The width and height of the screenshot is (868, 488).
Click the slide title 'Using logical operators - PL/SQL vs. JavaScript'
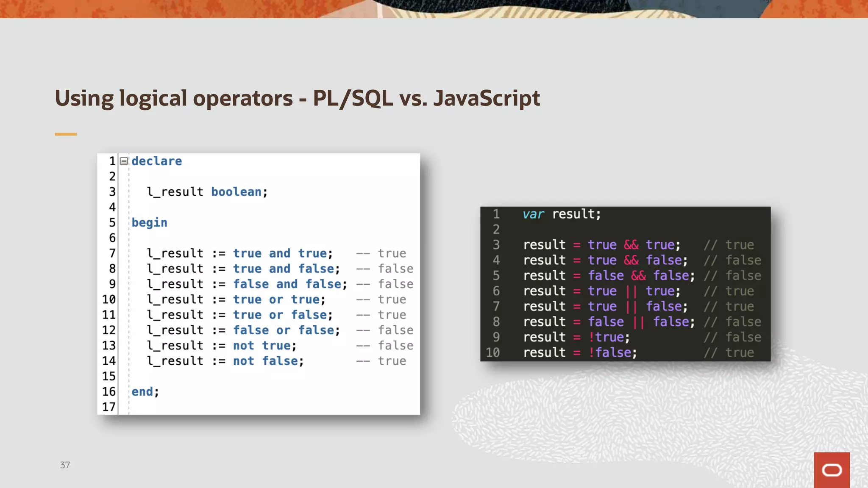(297, 98)
